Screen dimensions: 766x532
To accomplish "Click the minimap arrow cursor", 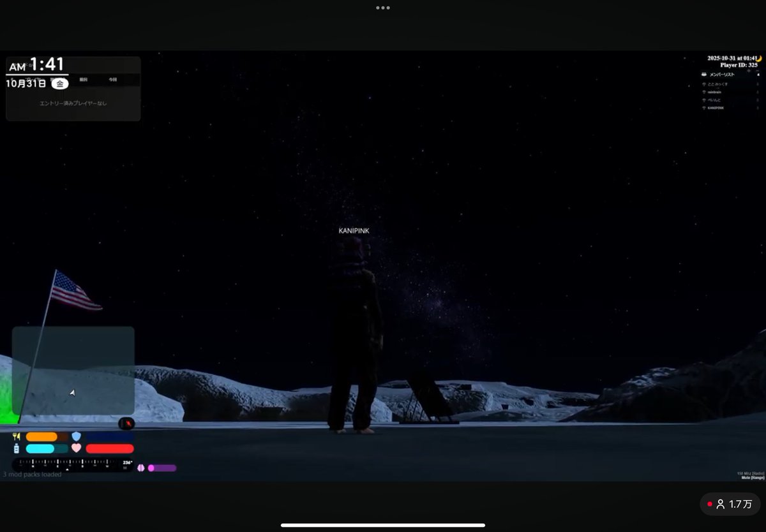I will (x=73, y=393).
